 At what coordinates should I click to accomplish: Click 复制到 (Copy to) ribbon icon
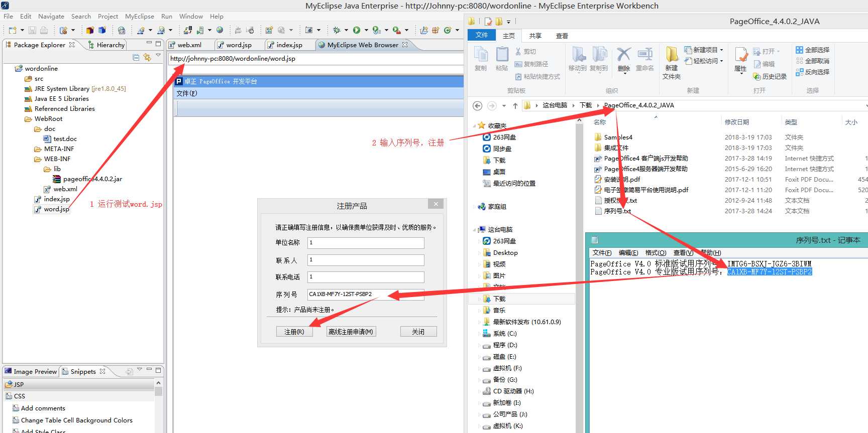(x=599, y=59)
